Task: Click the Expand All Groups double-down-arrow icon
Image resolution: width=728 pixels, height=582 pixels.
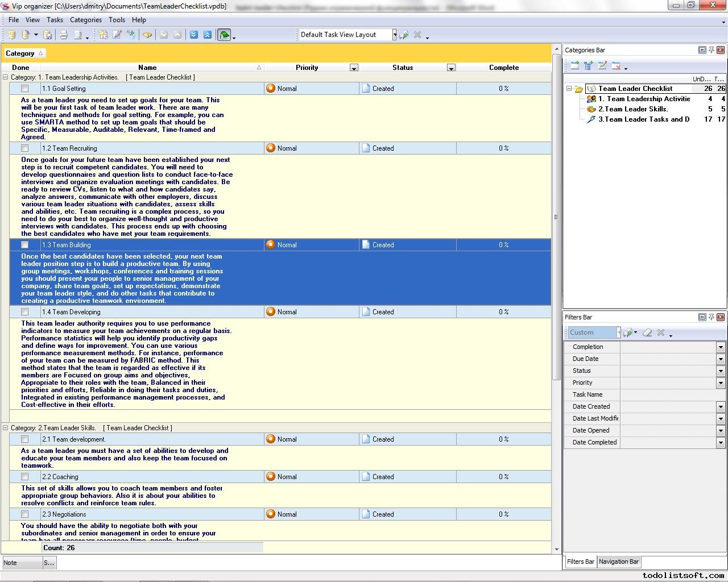Action: pyautogui.click(x=194, y=35)
